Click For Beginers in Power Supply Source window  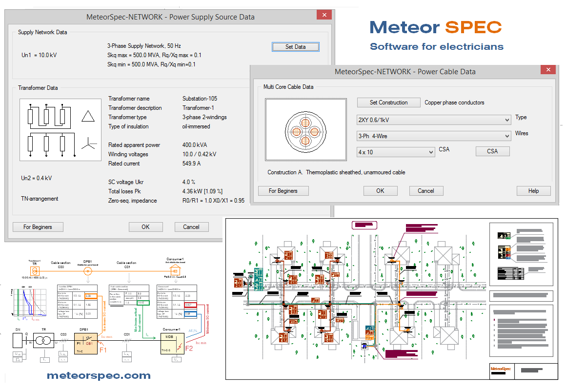pos(38,227)
